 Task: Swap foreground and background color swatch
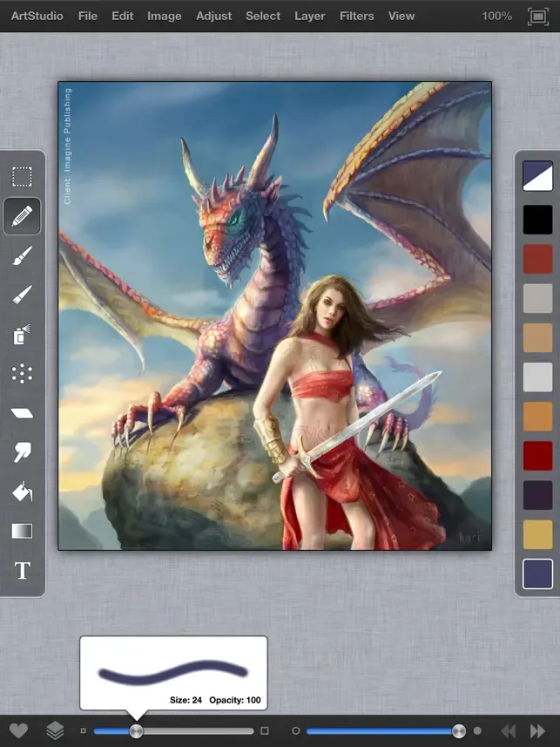[x=537, y=176]
